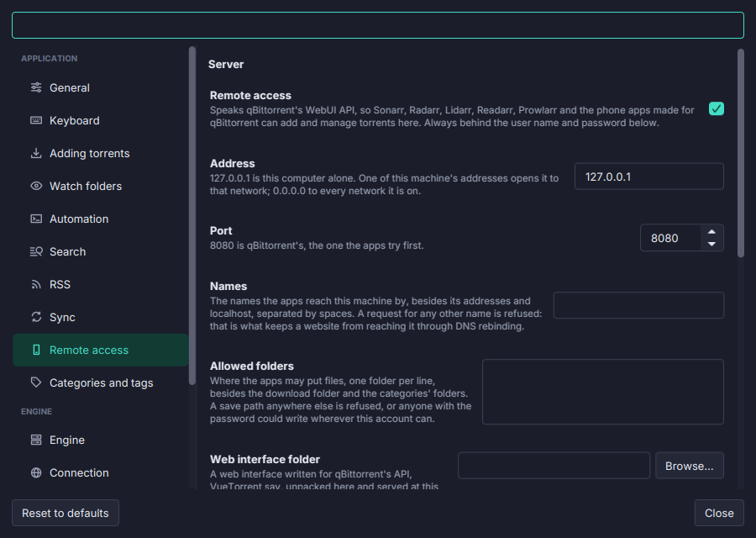Click the Connection globe icon
This screenshot has height=538, width=756.
click(36, 472)
